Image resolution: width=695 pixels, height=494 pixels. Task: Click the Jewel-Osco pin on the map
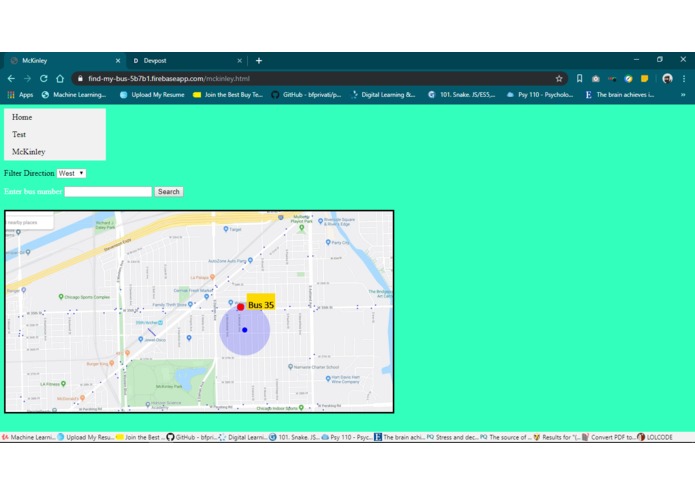tap(141, 339)
